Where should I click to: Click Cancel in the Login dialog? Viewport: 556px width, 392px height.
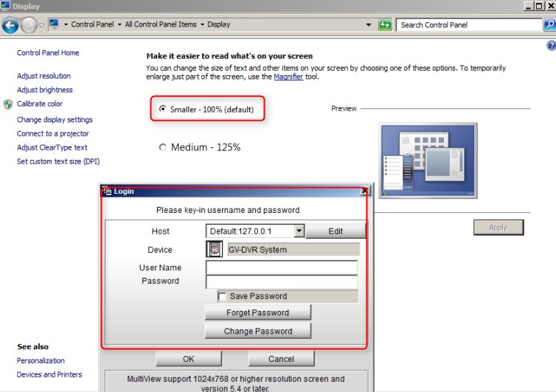pos(281,359)
